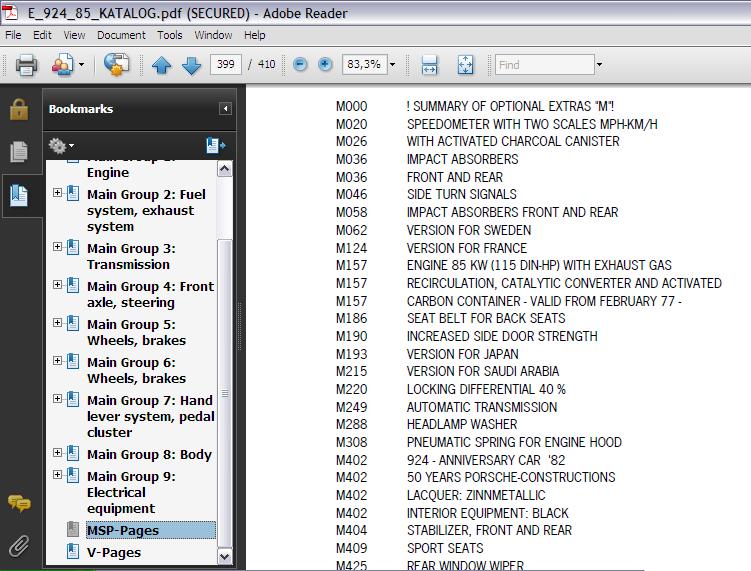Image resolution: width=751 pixels, height=571 pixels.
Task: Click bookmarks scrollbar down arrow
Action: click(225, 556)
